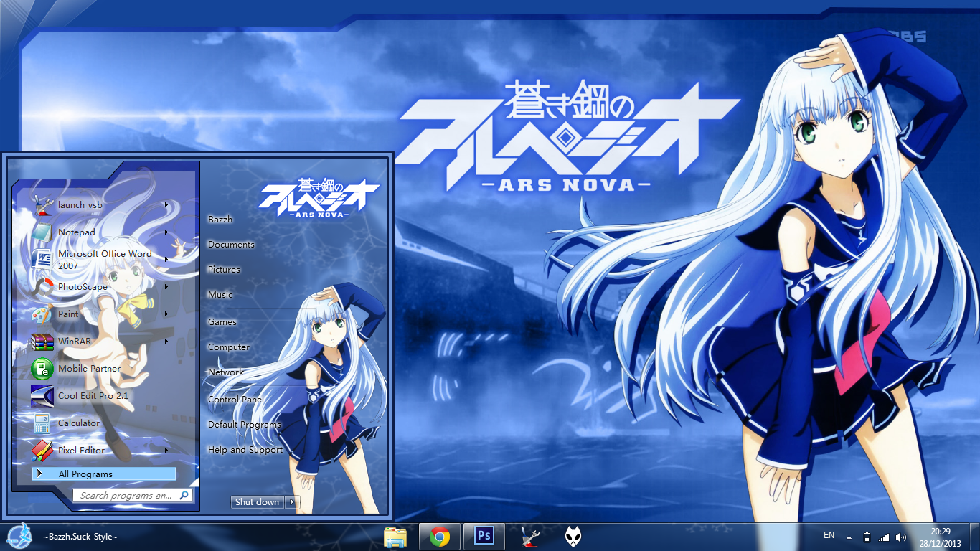Open File Explorer folder on taskbar
Viewport: 980px width, 551px height.
(x=395, y=537)
